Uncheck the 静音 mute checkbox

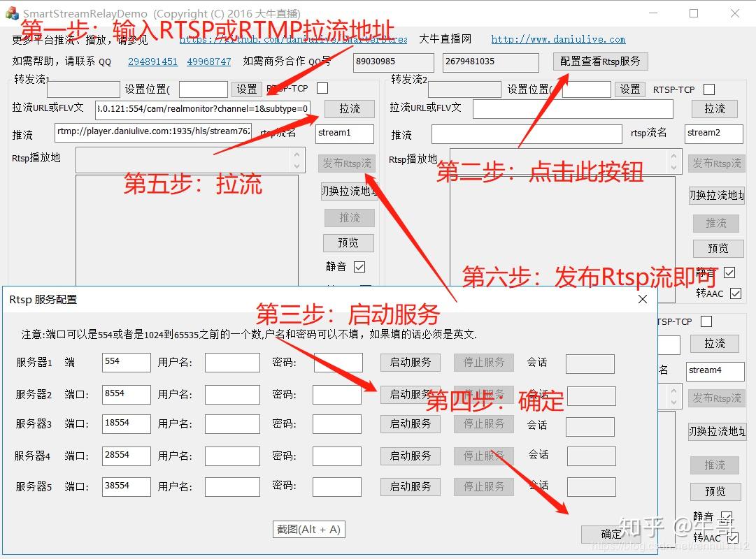[359, 268]
